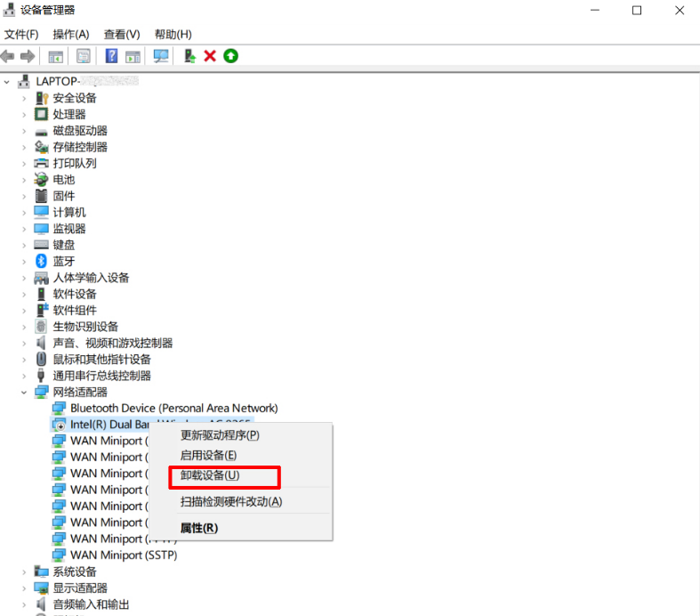700x616 pixels.
Task: Click the disk drives (磁盘驱动器) icon
Action: coord(41,133)
